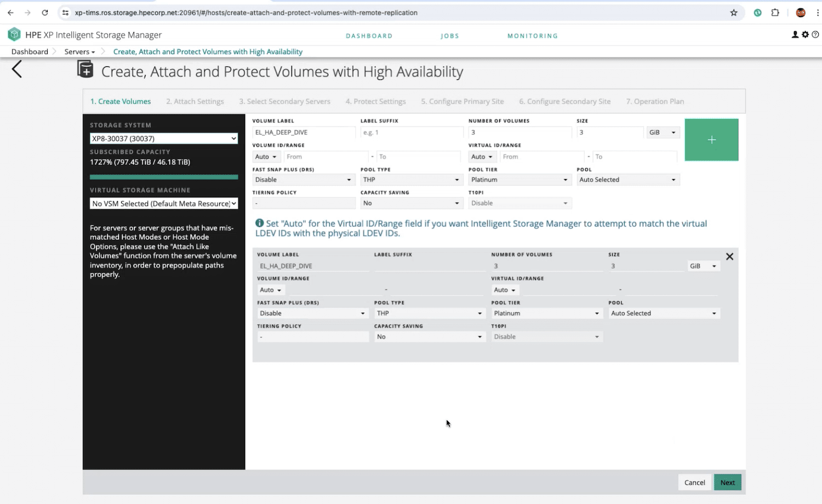The width and height of the screenshot is (822, 504).
Task: Click the HPE hexagon logo
Action: pos(14,35)
